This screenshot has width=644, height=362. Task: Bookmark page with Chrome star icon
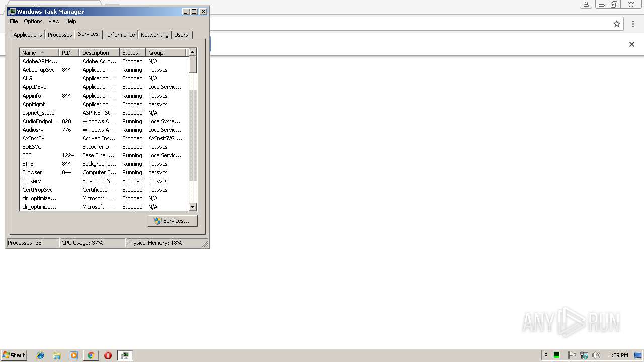pyautogui.click(x=617, y=24)
